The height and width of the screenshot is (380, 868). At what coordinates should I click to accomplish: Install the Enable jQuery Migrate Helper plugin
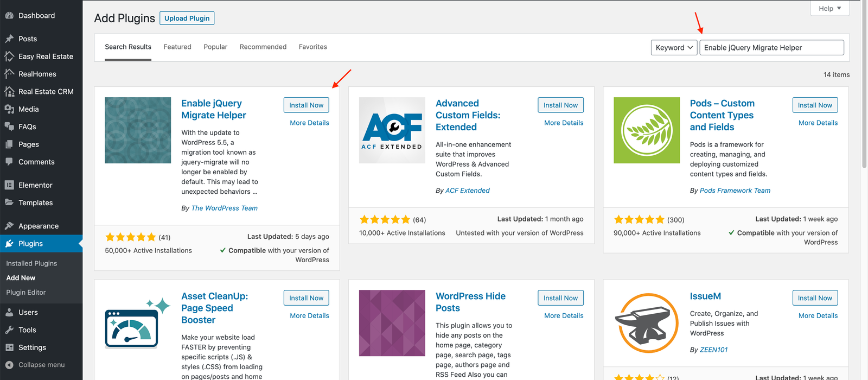306,105
